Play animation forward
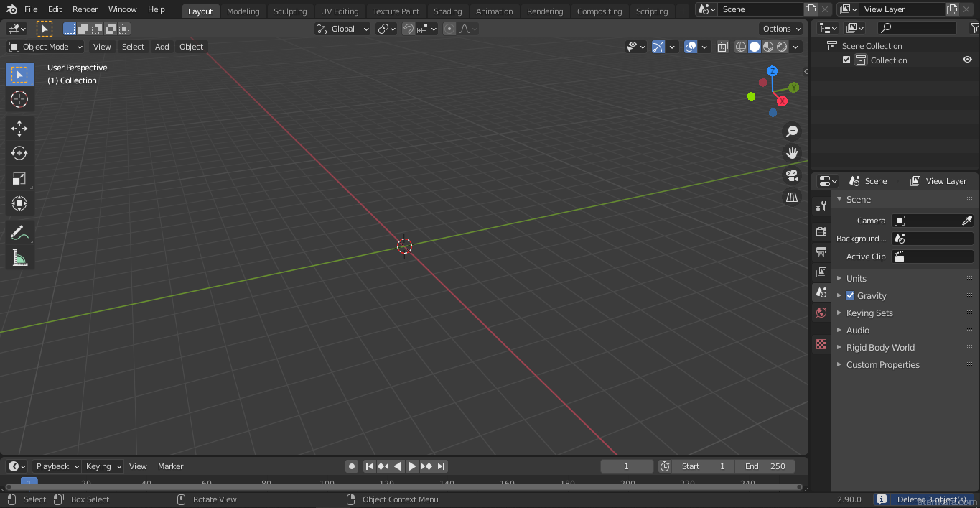Viewport: 980px width, 508px height. 412,466
